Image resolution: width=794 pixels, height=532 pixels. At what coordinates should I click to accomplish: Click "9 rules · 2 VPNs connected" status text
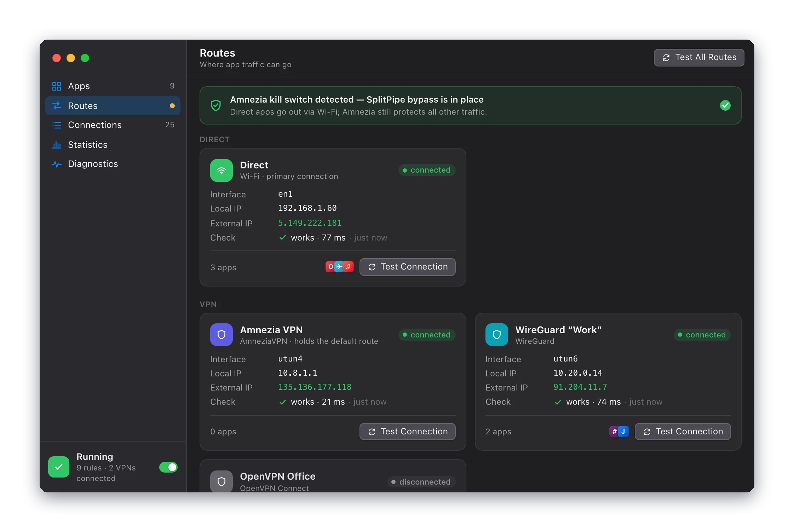(x=106, y=473)
